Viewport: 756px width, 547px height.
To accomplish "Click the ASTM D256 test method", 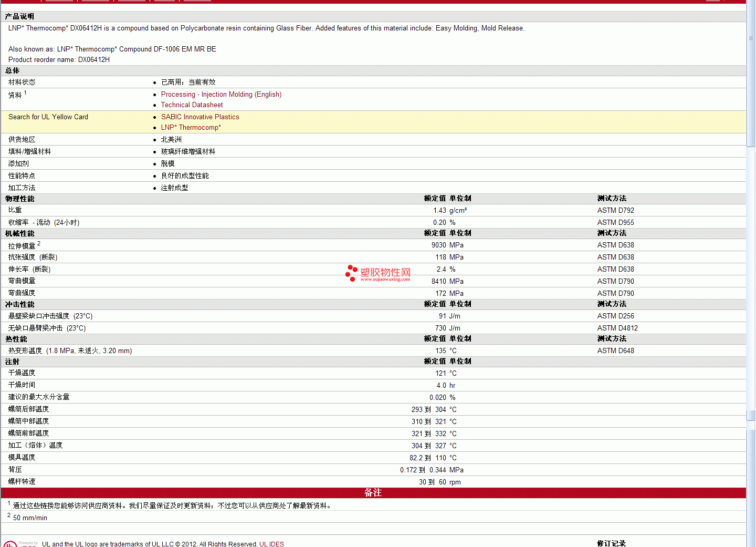I will [x=616, y=316].
